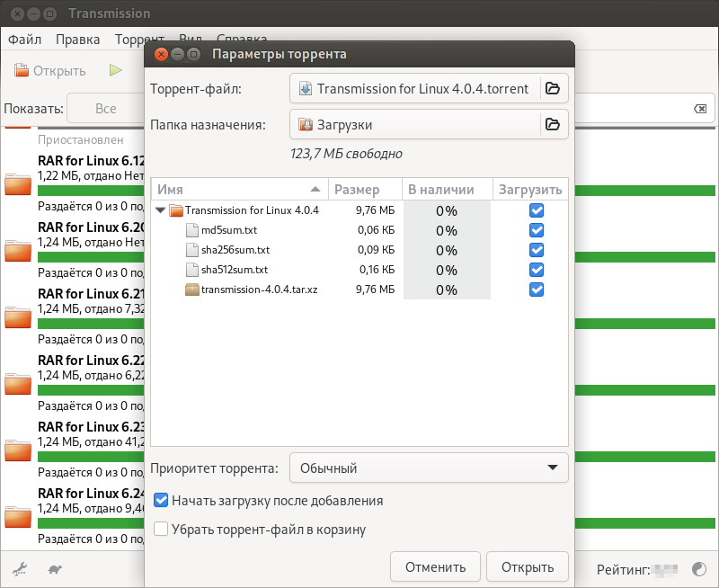Viewport: 719px width, 588px height.
Task: Click the statistics icon next to Рейтинг
Action: (699, 569)
